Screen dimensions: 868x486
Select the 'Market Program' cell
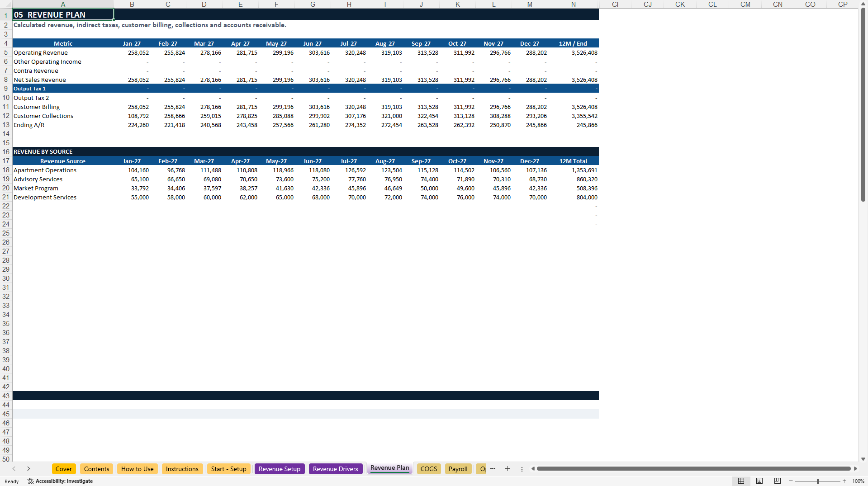(63, 188)
